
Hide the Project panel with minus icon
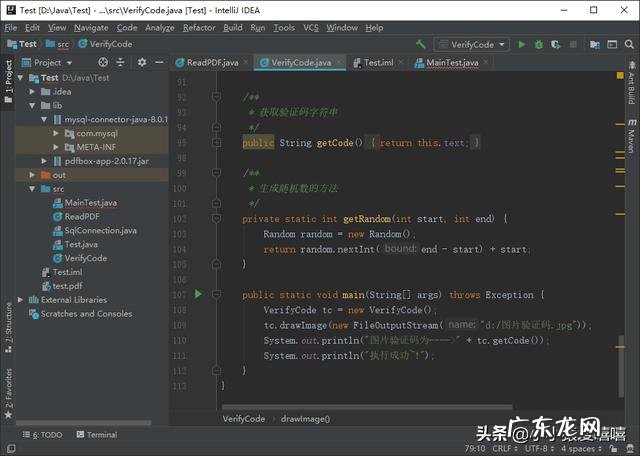(159, 62)
